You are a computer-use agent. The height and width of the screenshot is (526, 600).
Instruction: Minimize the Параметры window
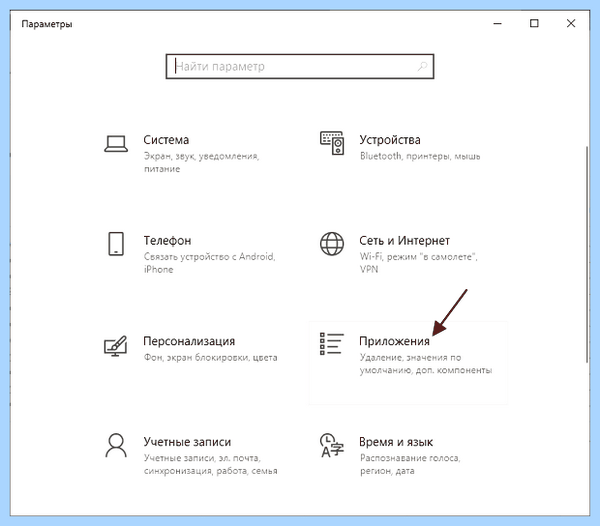[497, 24]
